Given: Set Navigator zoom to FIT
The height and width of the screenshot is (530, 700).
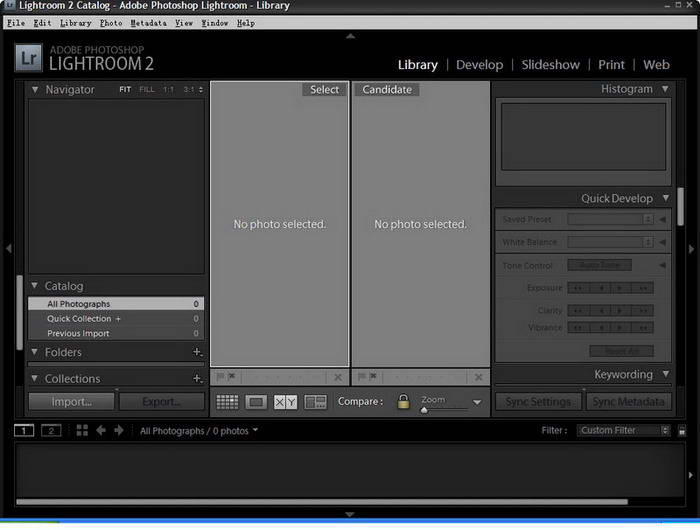Looking at the screenshot, I should coord(125,90).
